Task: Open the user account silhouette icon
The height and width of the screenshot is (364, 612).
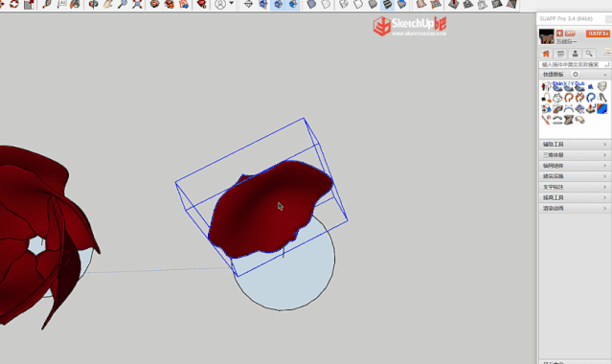Action: (x=220, y=4)
